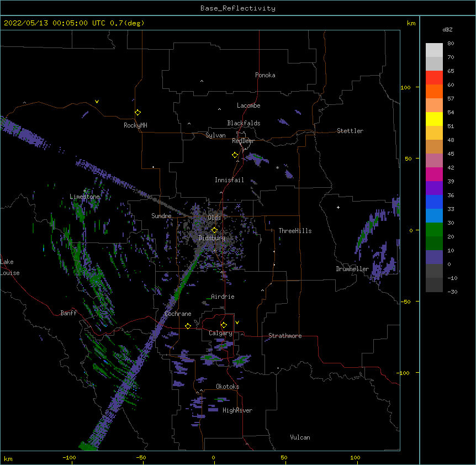Click the Blackfalds town label

(244, 123)
